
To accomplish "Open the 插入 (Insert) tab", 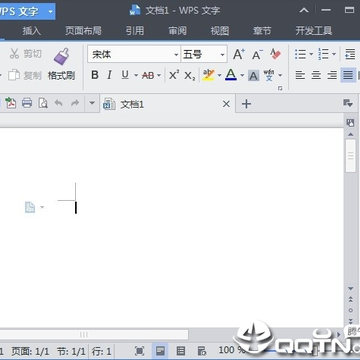I will [32, 31].
